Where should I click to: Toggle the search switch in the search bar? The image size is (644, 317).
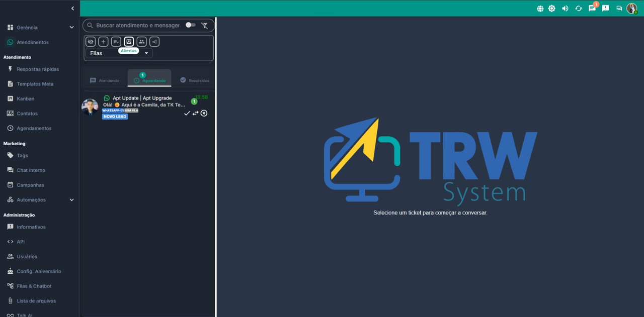[x=190, y=25]
